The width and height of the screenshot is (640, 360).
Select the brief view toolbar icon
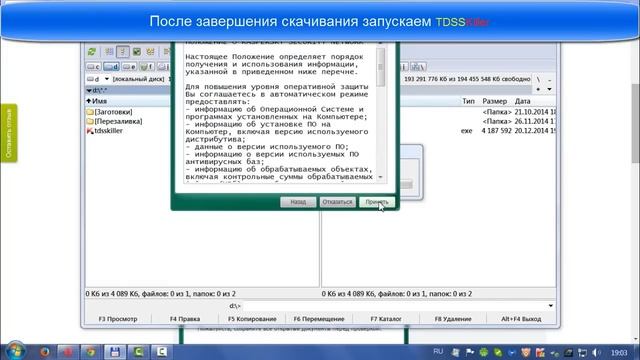click(x=109, y=52)
